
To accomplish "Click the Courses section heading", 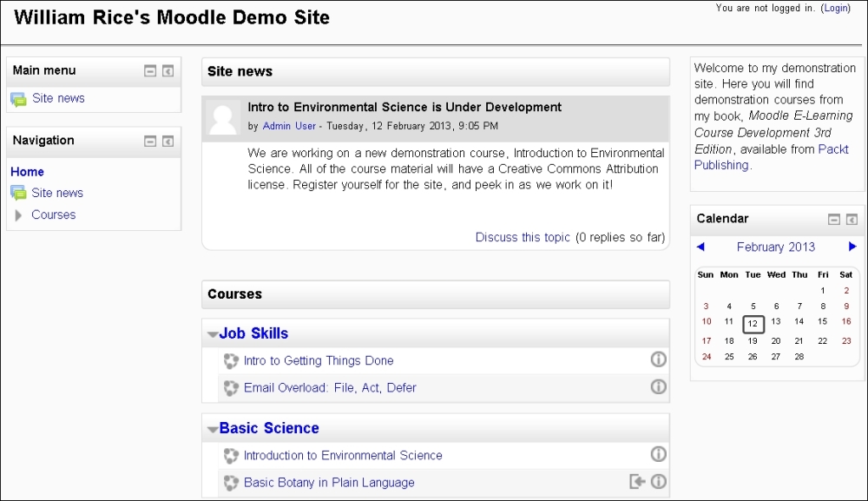I will pyautogui.click(x=234, y=294).
